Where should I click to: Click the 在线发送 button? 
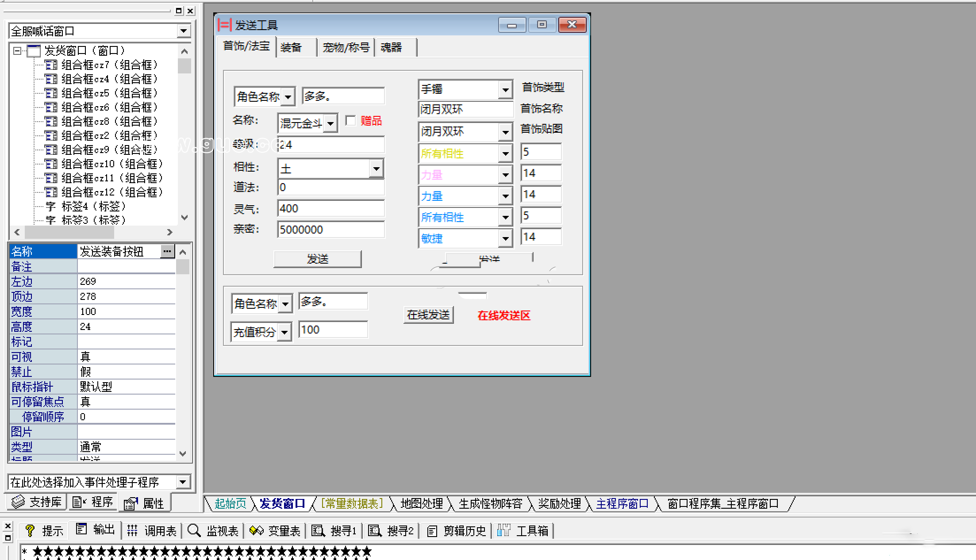tap(428, 315)
